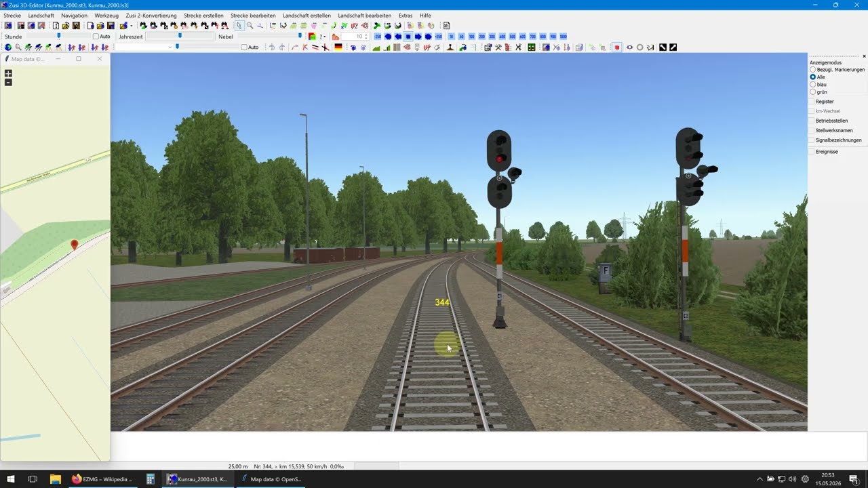
Task: Click the notes clipboard icon in top toolbar
Action: click(446, 26)
